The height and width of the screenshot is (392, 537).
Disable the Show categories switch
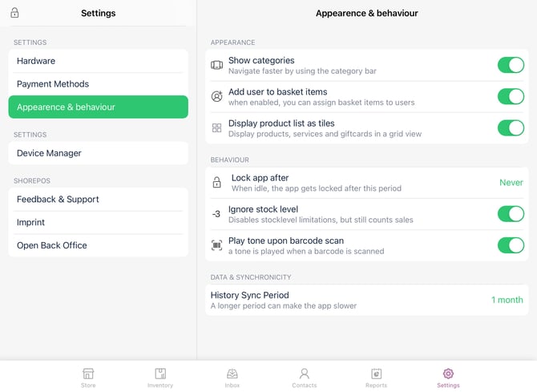(x=511, y=65)
